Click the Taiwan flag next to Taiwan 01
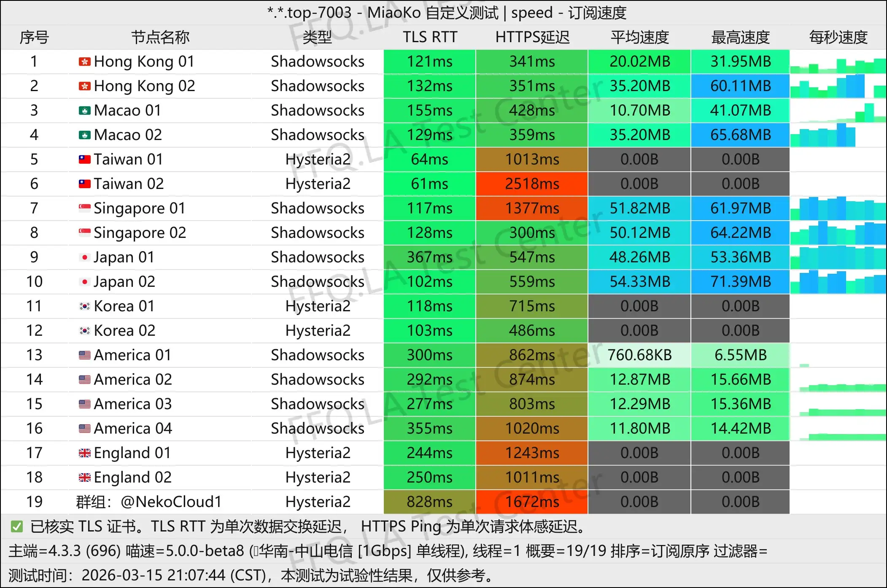This screenshot has width=887, height=588. (x=84, y=159)
